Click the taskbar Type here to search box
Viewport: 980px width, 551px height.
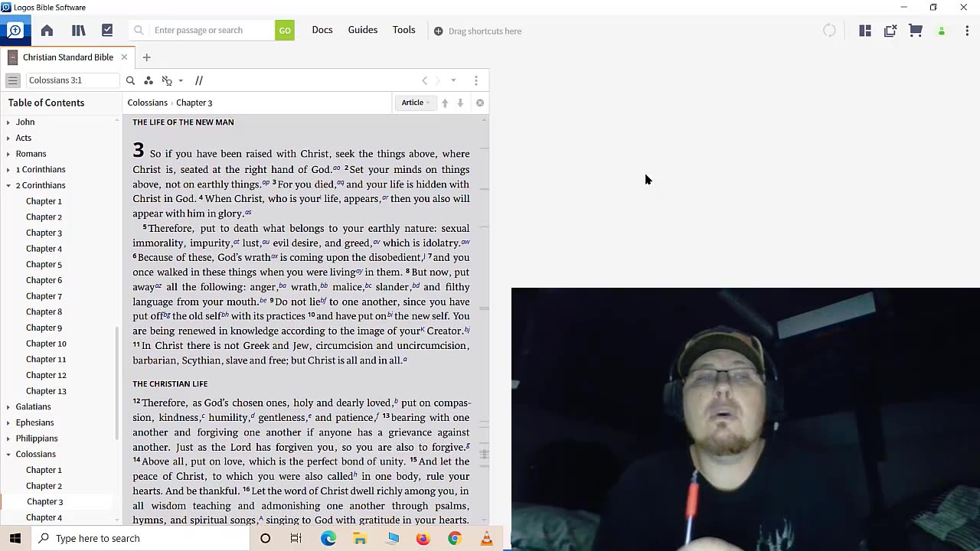pyautogui.click(x=140, y=538)
